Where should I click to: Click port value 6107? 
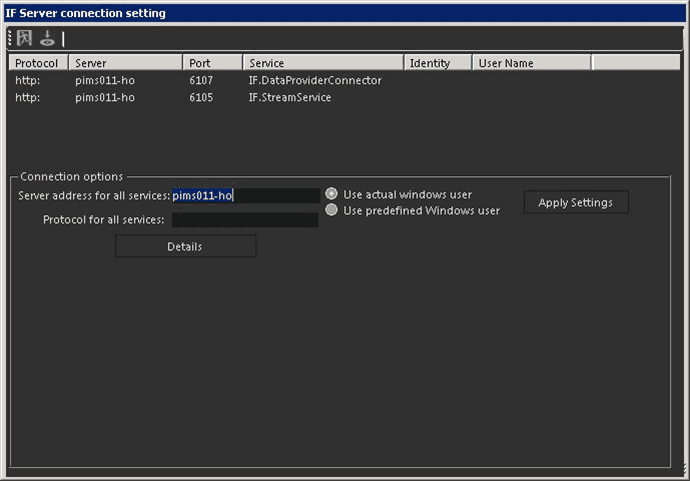tap(201, 81)
